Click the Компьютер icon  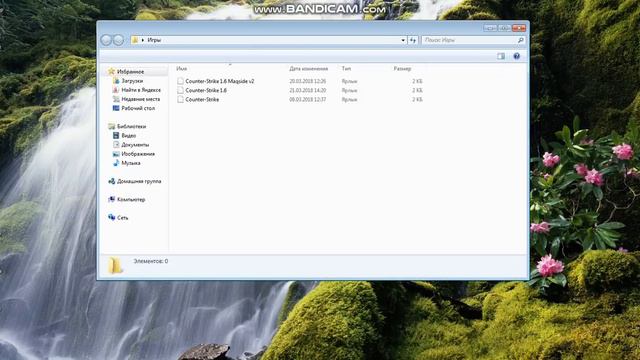[111, 200]
